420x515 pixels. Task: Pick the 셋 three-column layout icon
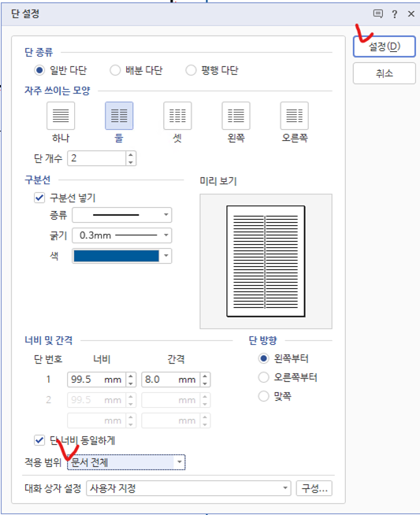[177, 116]
